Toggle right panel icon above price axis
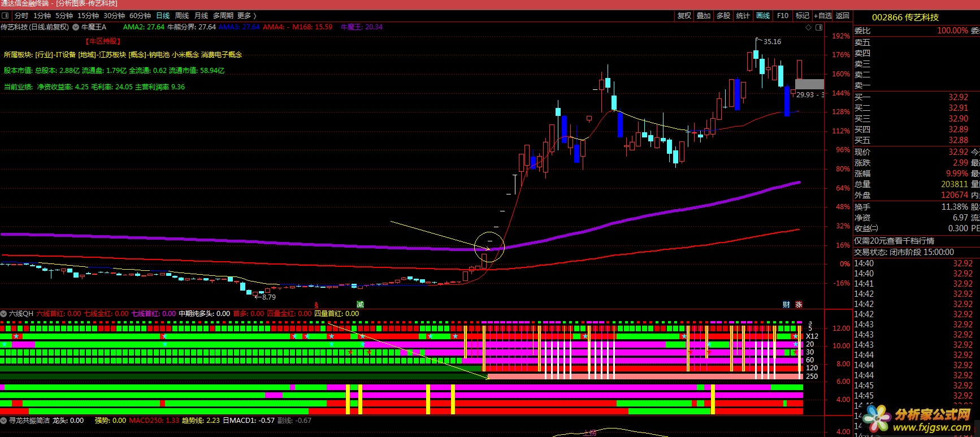Screen dimensions: 980x437 pyautogui.click(x=819, y=27)
